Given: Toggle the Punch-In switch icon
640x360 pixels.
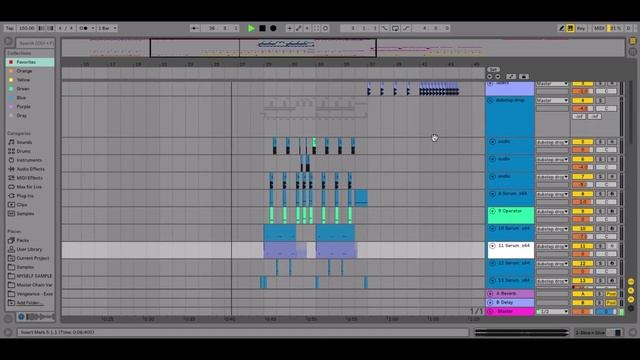Looking at the screenshot, I should coord(384,28).
